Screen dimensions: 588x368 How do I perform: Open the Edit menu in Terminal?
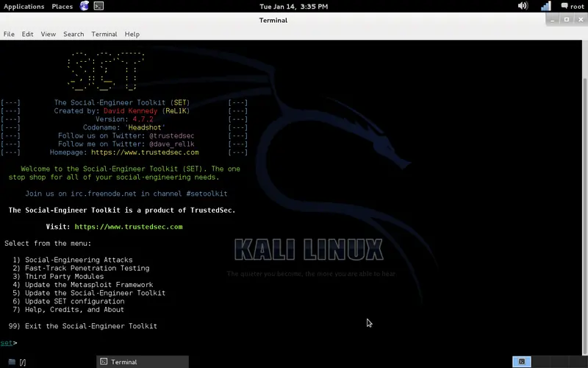coord(27,34)
